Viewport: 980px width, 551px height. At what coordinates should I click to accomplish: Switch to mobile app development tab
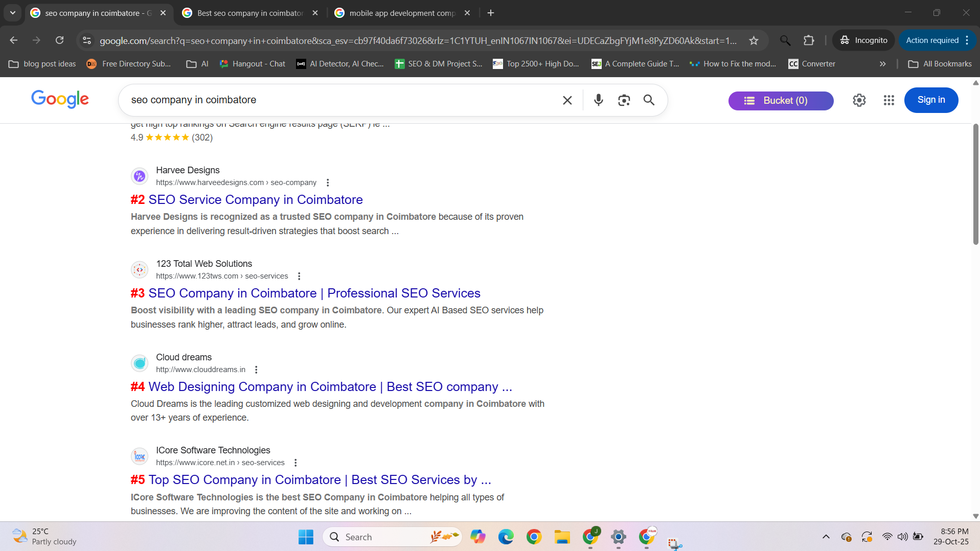coord(402,13)
